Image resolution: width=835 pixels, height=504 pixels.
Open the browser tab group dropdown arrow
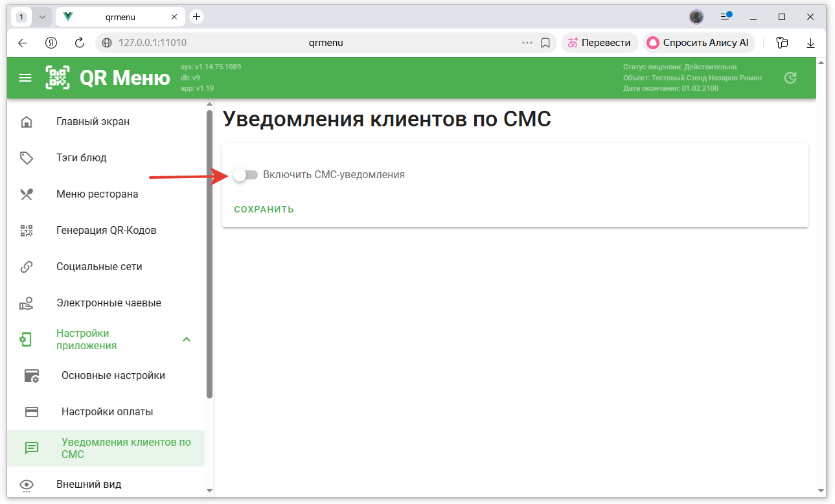(x=43, y=17)
